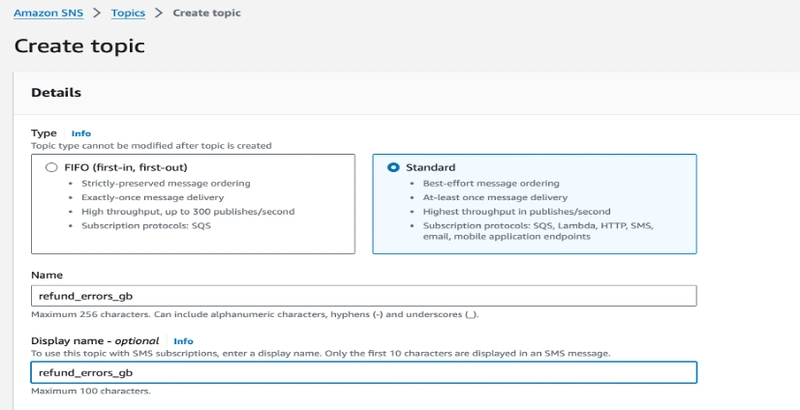Click the Best-effort message ordering bullet

(491, 183)
